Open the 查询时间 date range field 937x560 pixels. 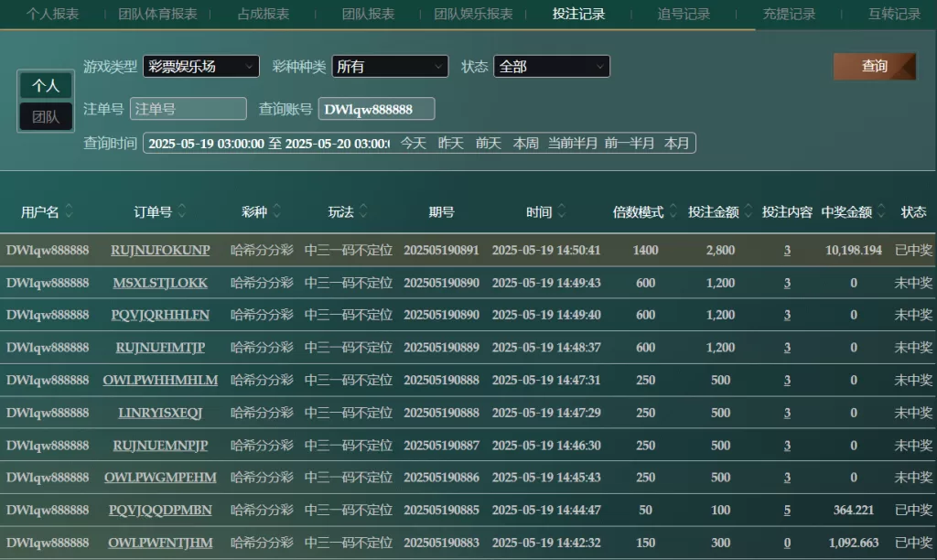(268, 144)
